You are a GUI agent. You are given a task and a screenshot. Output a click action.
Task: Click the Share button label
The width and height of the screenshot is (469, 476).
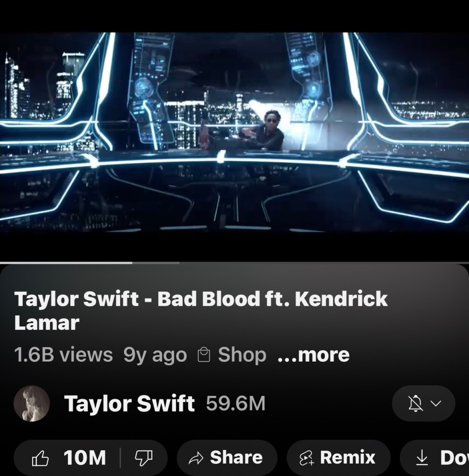coord(236,457)
